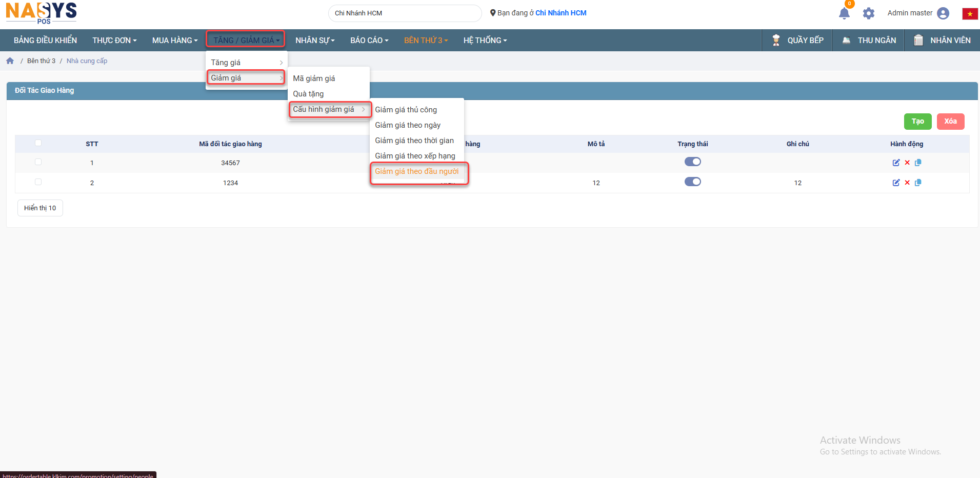Click edit icon for row 1234
980x478 pixels.
click(896, 183)
